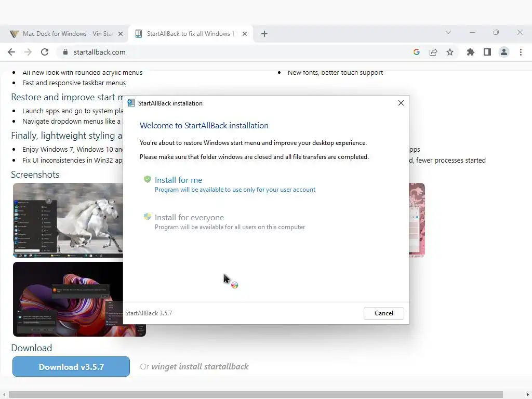Click the browser back arrow
This screenshot has height=399, width=532.
pos(11,52)
